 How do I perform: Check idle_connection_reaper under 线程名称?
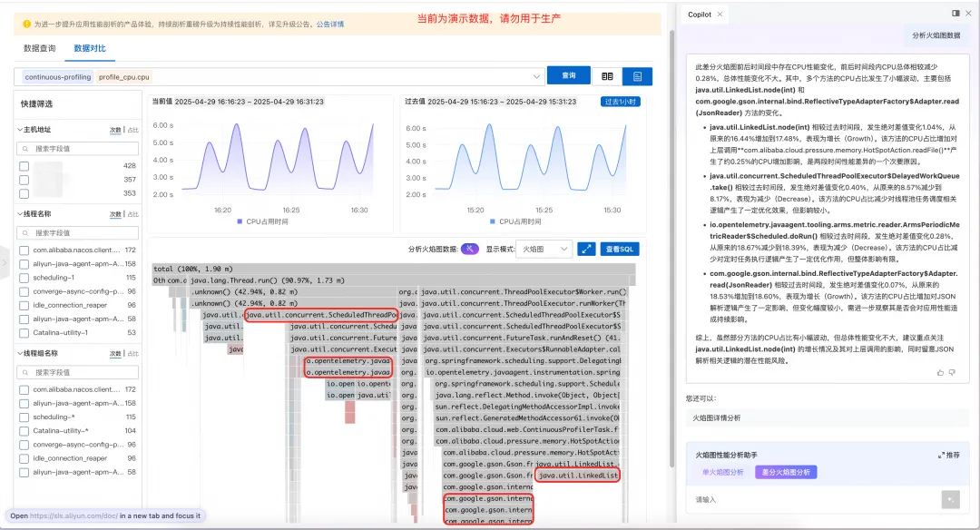tap(24, 305)
